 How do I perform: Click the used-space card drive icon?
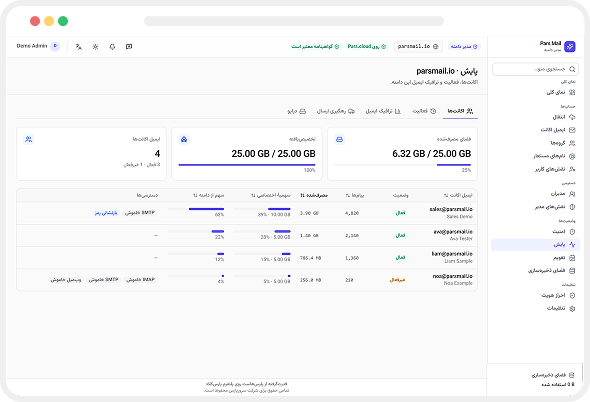pyautogui.click(x=339, y=139)
